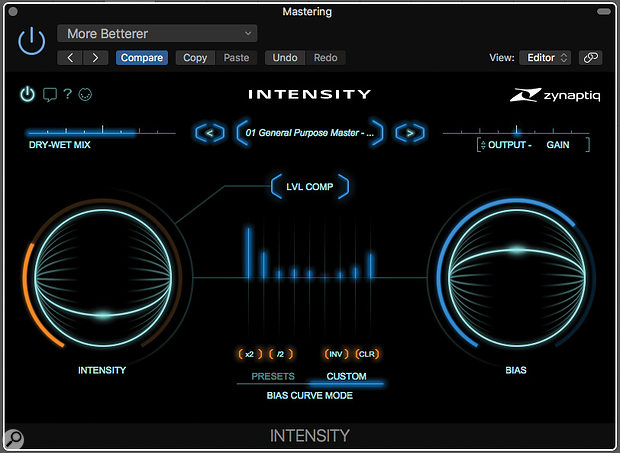Switch to CUSTOM bias curve mode

click(x=346, y=376)
